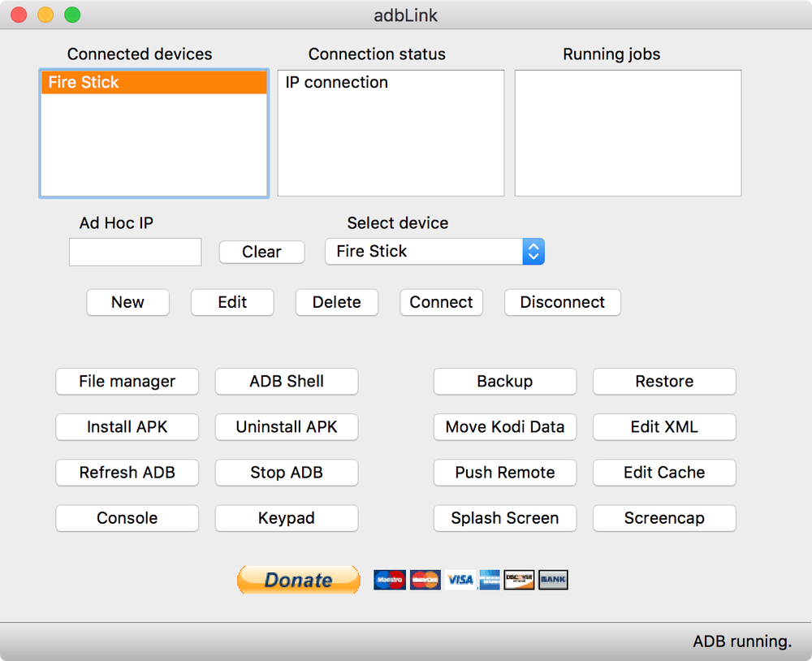Clear the Ad Hoc IP field
The width and height of the screenshot is (812, 661).
[261, 253]
